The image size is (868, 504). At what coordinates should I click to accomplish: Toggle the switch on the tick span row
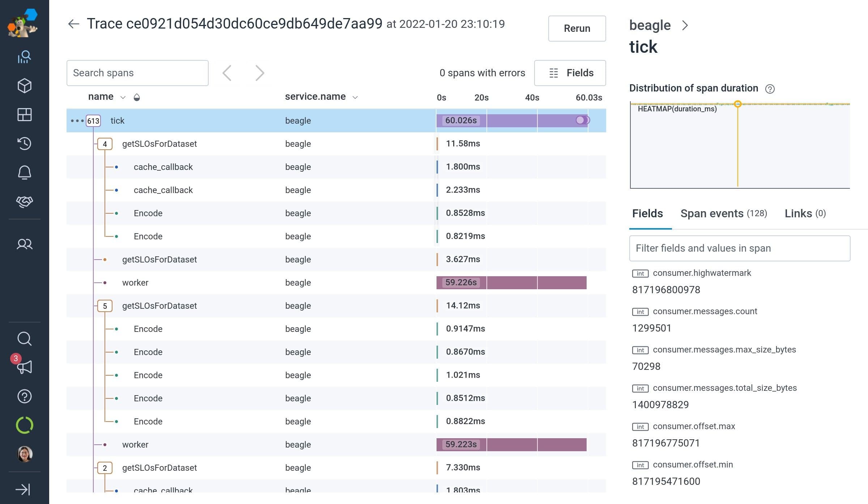(582, 120)
